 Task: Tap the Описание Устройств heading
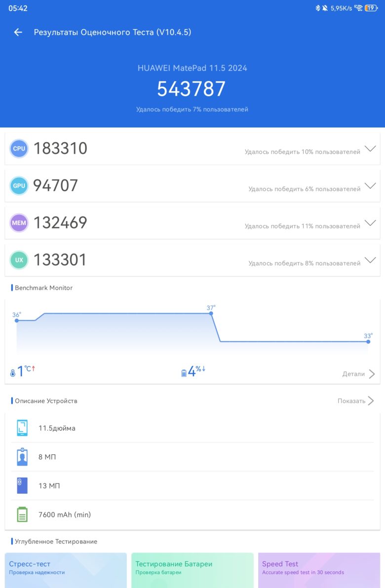point(46,401)
